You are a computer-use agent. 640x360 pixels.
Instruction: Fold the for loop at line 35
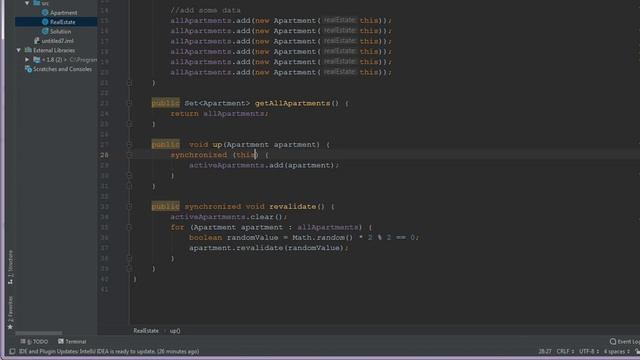point(129,227)
